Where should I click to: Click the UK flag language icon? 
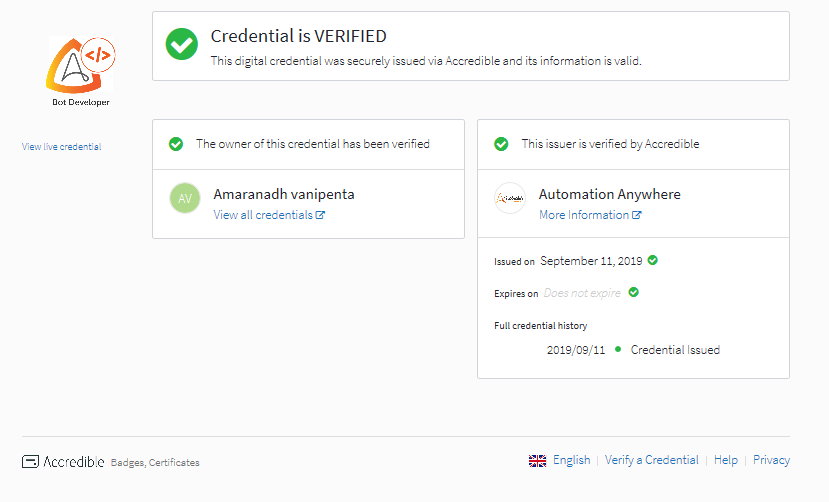coord(538,461)
